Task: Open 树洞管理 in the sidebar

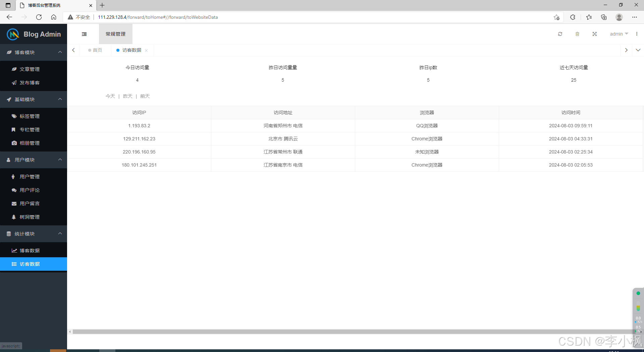Action: 34,217
